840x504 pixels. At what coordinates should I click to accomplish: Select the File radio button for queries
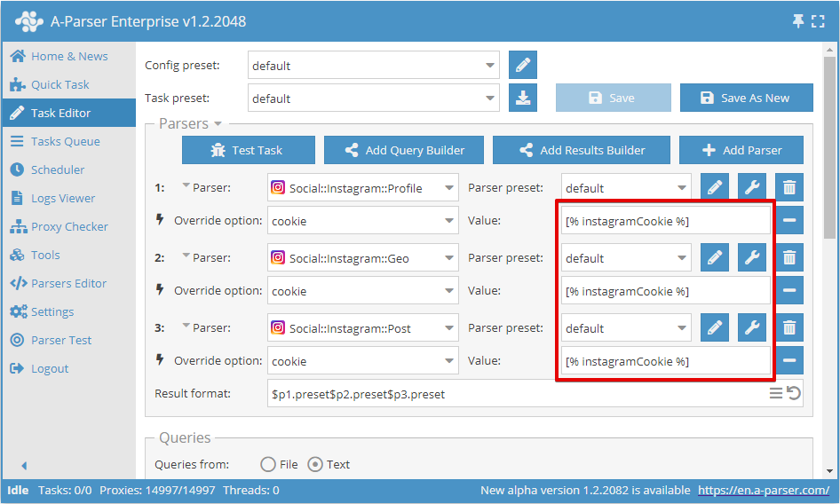pos(268,464)
